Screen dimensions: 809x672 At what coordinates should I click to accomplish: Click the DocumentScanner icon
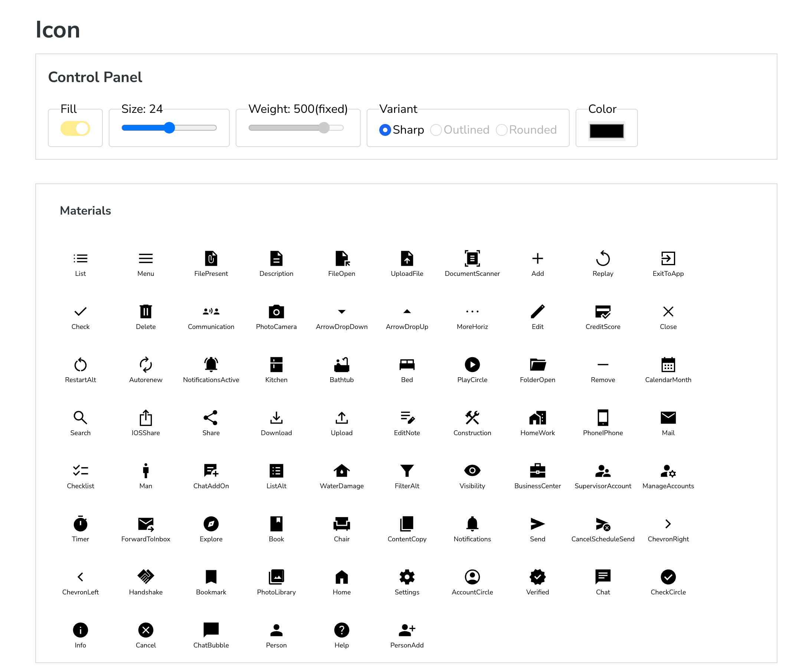pyautogui.click(x=472, y=258)
